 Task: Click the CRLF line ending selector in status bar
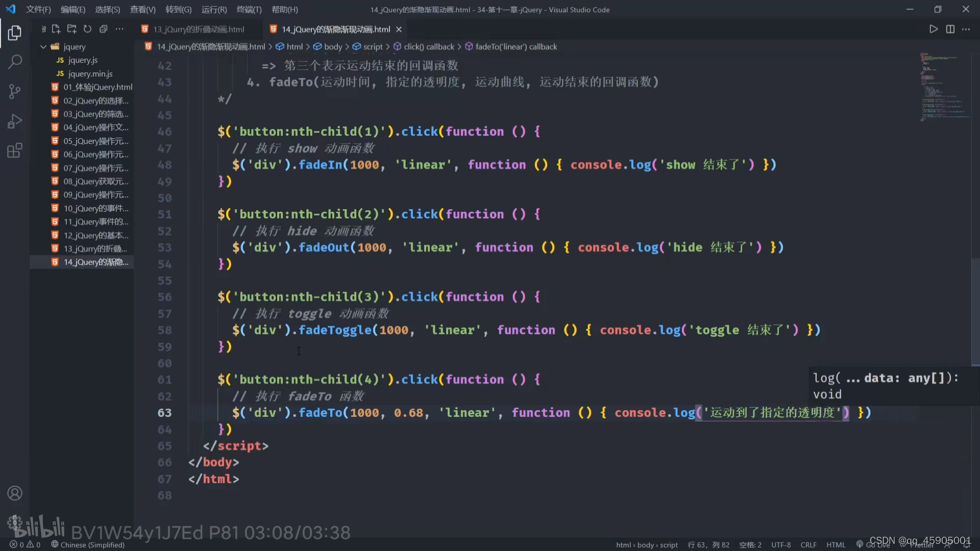808,545
